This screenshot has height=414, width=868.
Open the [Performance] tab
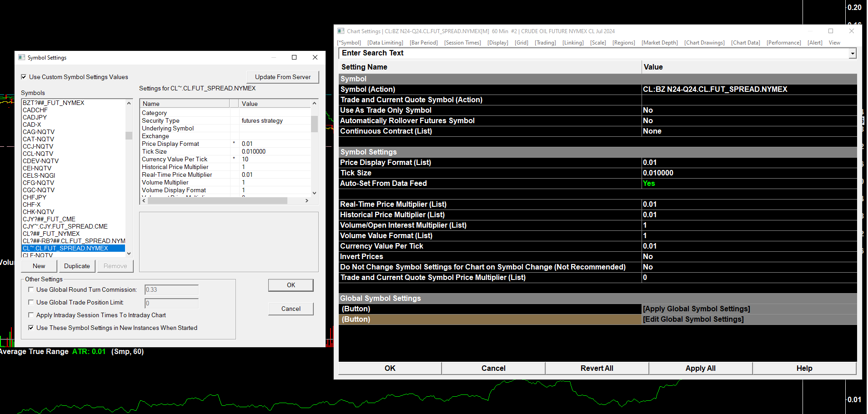pos(784,43)
